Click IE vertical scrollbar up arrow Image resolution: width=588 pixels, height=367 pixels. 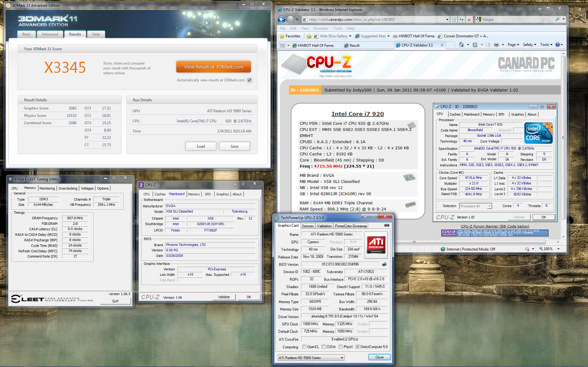coord(563,54)
